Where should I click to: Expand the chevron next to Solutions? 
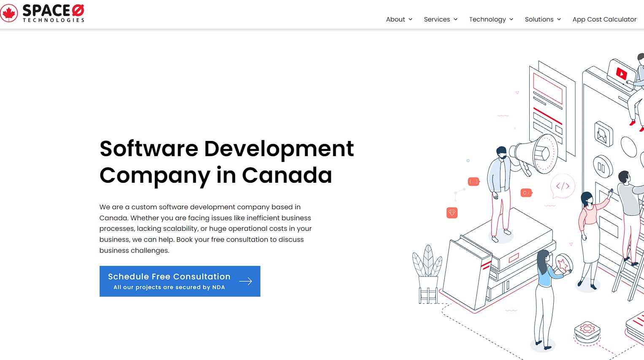click(559, 19)
